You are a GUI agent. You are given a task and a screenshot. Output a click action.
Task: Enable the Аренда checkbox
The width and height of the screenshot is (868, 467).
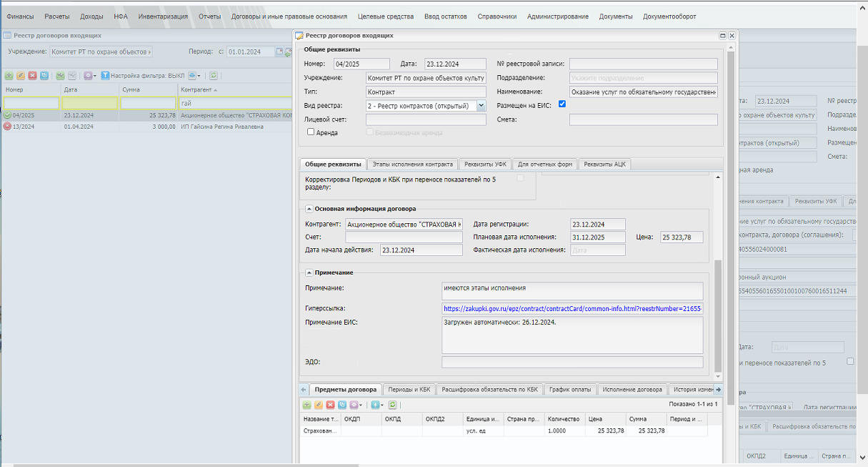tap(311, 132)
